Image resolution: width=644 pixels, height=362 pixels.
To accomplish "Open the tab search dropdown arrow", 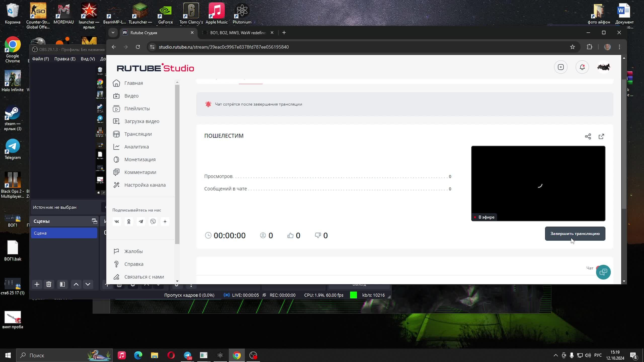I will [113, 33].
